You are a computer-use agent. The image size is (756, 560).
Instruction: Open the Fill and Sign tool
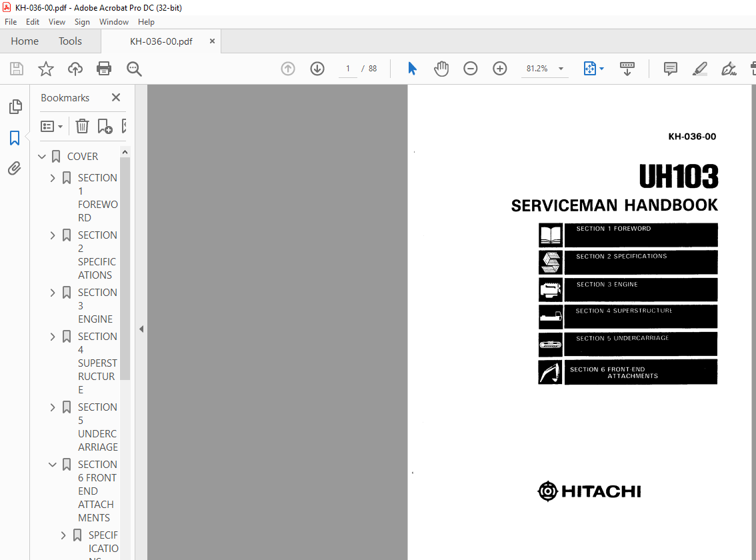coord(729,69)
